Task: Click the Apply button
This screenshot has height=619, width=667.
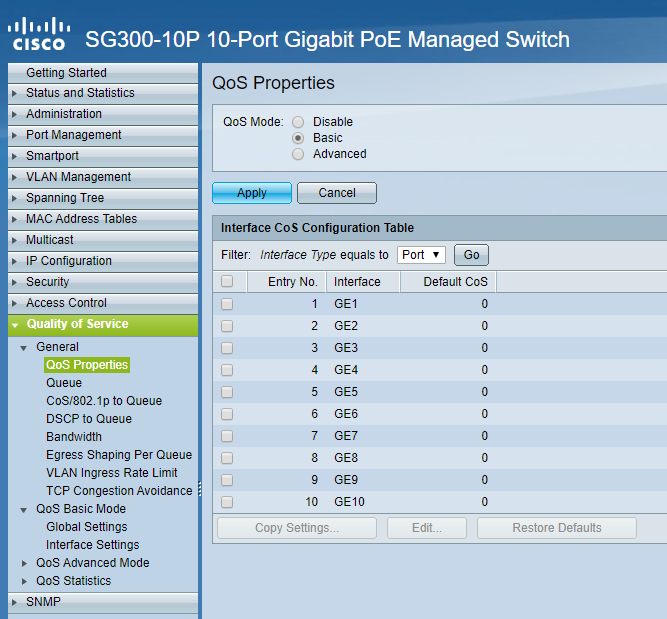Action: coord(252,193)
